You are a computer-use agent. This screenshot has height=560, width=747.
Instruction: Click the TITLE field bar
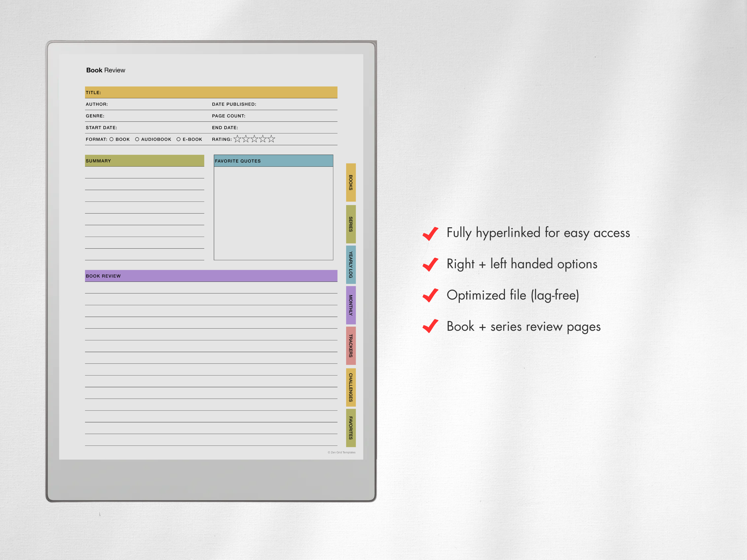[x=211, y=93]
